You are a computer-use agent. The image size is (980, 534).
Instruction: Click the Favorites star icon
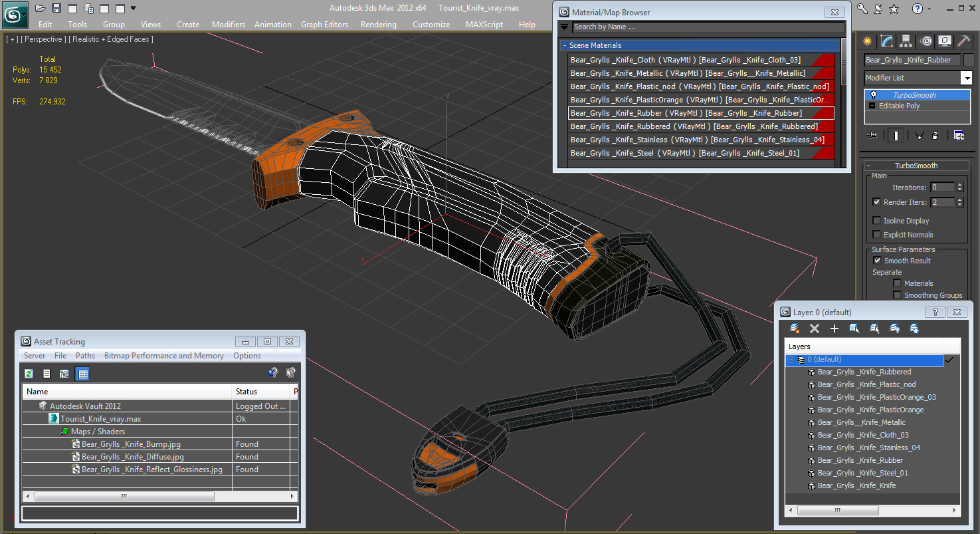tap(894, 9)
